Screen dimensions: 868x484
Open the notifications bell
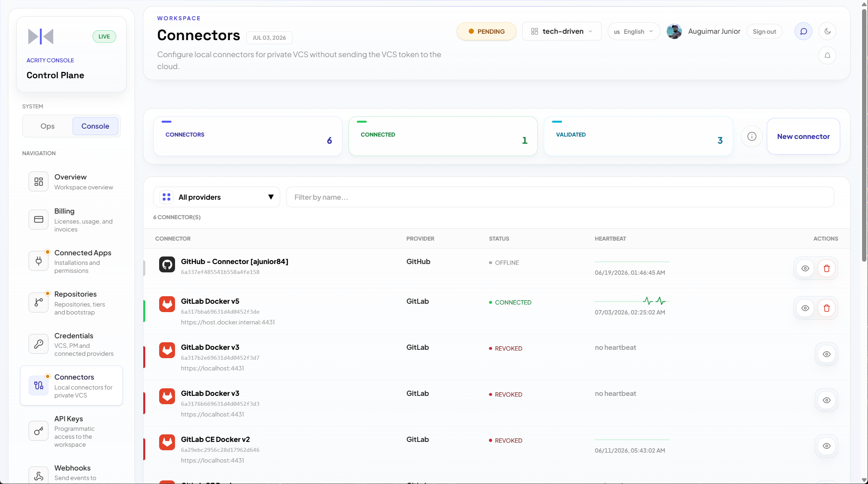point(828,56)
